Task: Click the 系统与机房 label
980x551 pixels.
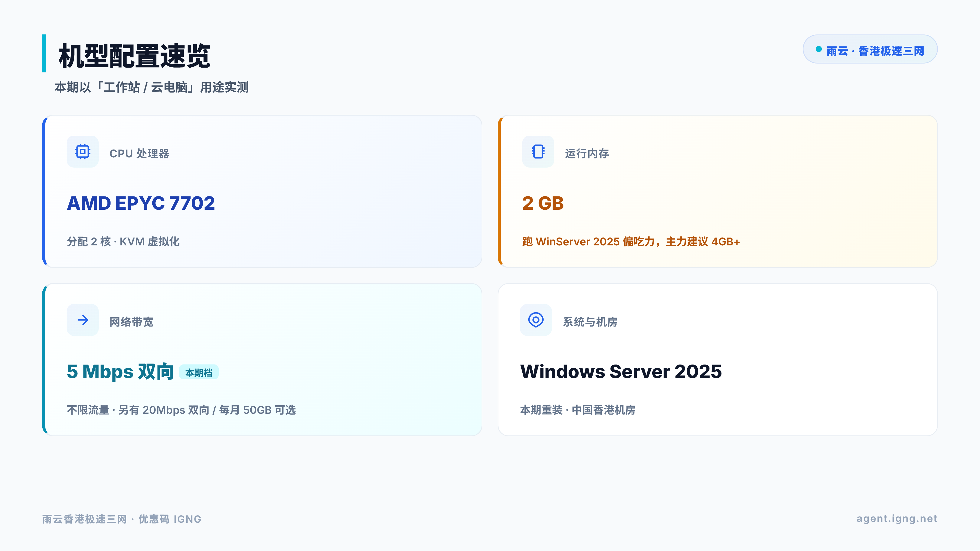Action: click(x=591, y=322)
